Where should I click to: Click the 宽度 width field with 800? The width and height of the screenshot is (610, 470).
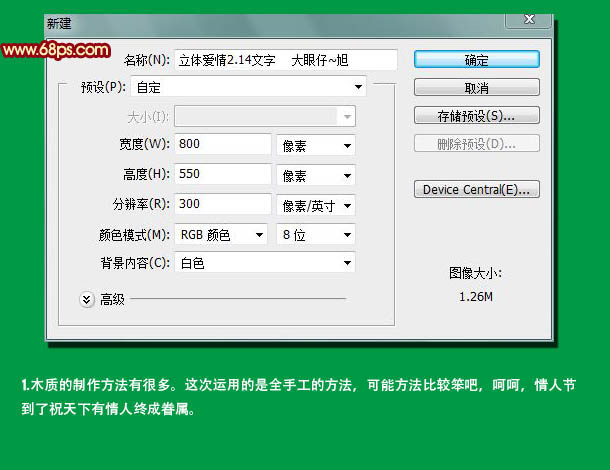pyautogui.click(x=223, y=144)
